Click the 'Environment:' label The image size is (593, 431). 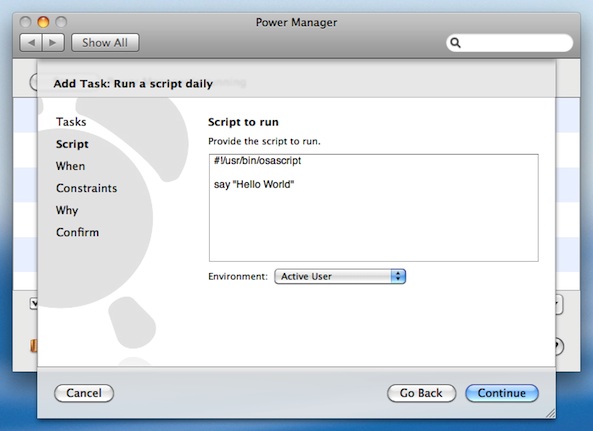238,276
